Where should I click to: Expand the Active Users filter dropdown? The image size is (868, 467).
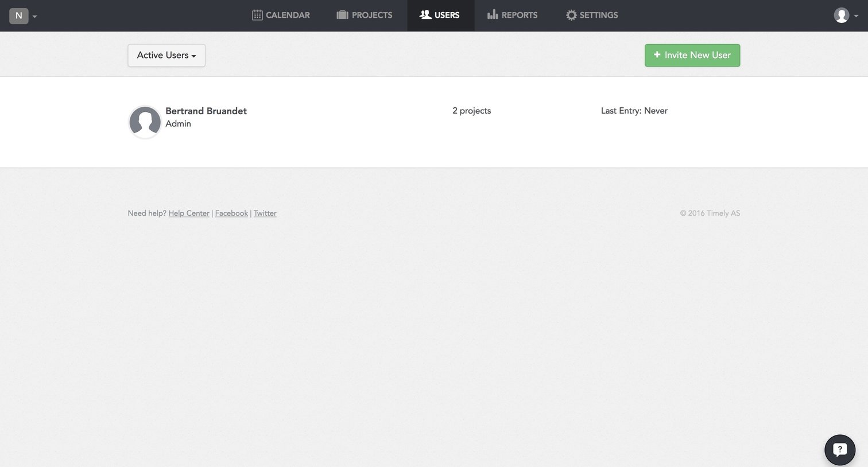[x=166, y=55]
